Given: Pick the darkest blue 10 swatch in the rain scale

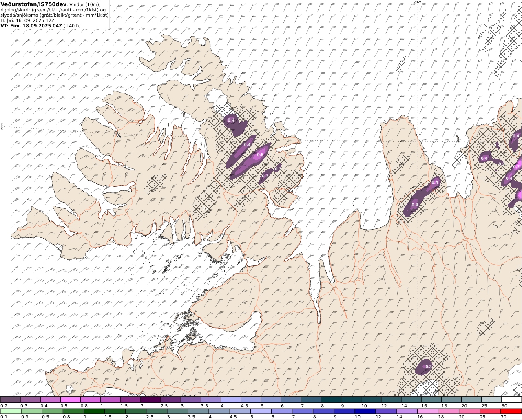Looking at the screenshot, I should click(365, 411).
